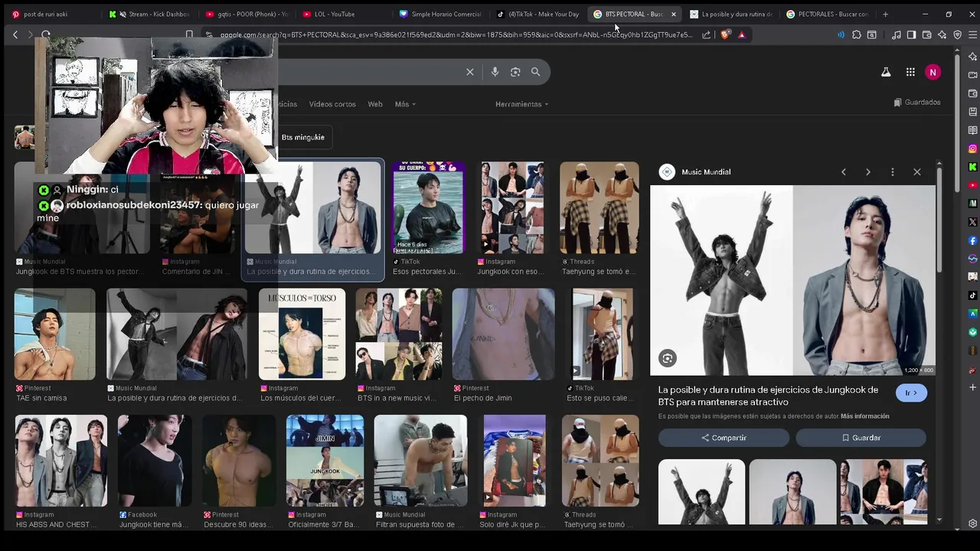The image size is (980, 551).
Task: Click Guardar button
Action: point(861,438)
